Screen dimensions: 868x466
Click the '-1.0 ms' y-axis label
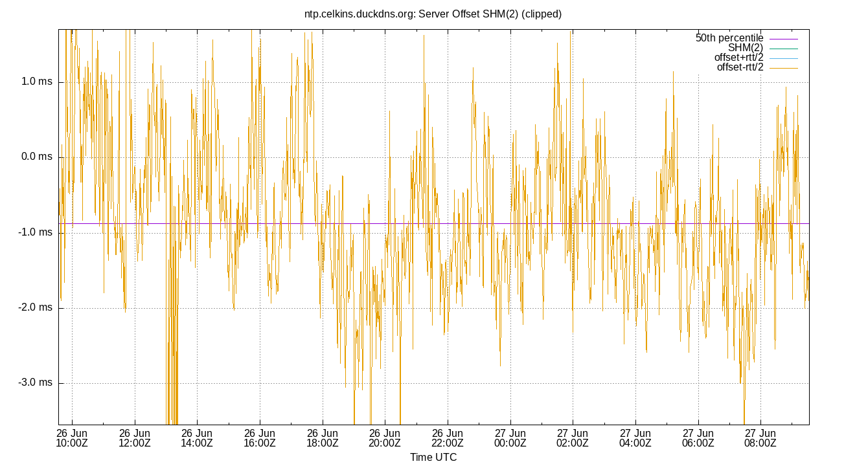35,232
